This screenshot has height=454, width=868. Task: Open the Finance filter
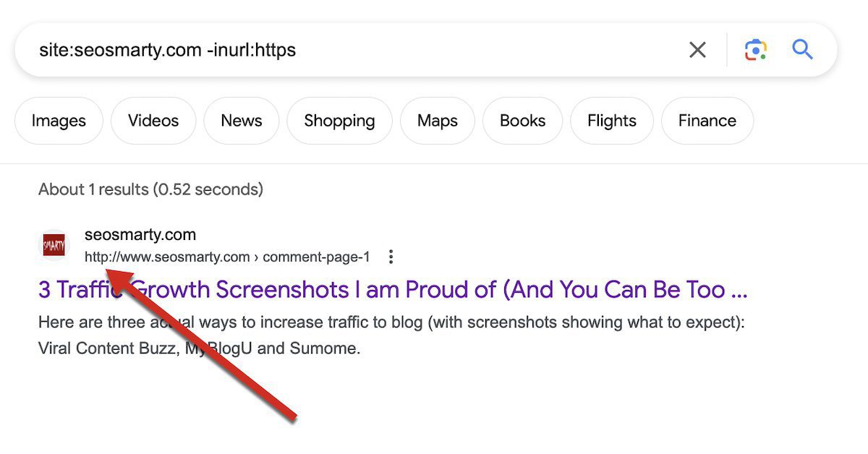707,121
